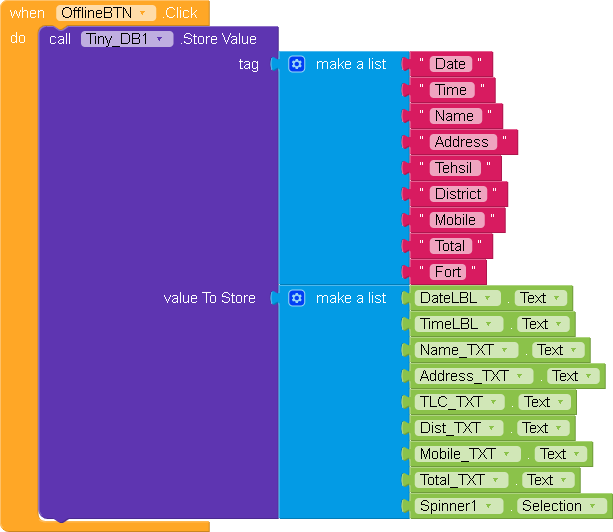Click the "when" event block header
Screen dimensions: 613x532
tap(27, 13)
